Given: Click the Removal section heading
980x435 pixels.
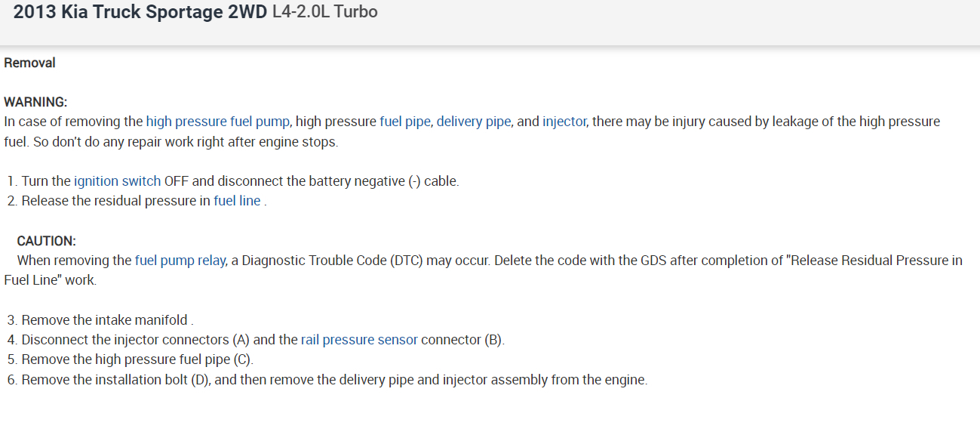Looking at the screenshot, I should point(30,63).
